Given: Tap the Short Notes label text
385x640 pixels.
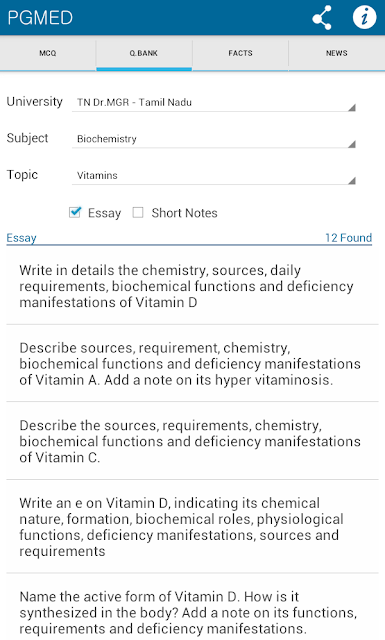Looking at the screenshot, I should click(x=185, y=213).
